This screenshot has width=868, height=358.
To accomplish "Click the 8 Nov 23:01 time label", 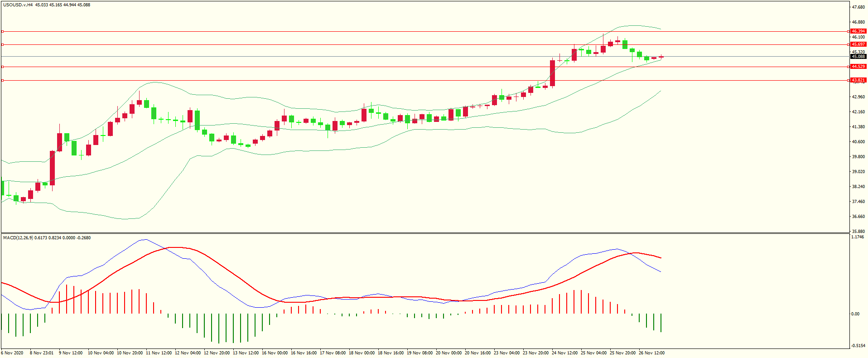I will click(x=41, y=353).
